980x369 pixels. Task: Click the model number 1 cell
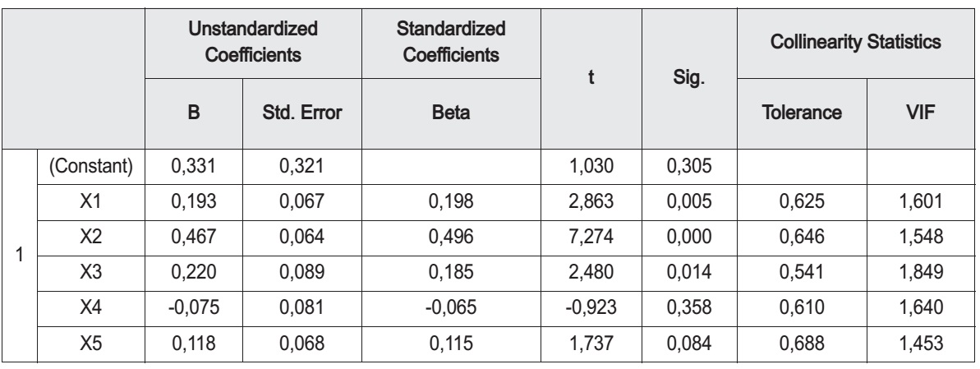point(20,255)
